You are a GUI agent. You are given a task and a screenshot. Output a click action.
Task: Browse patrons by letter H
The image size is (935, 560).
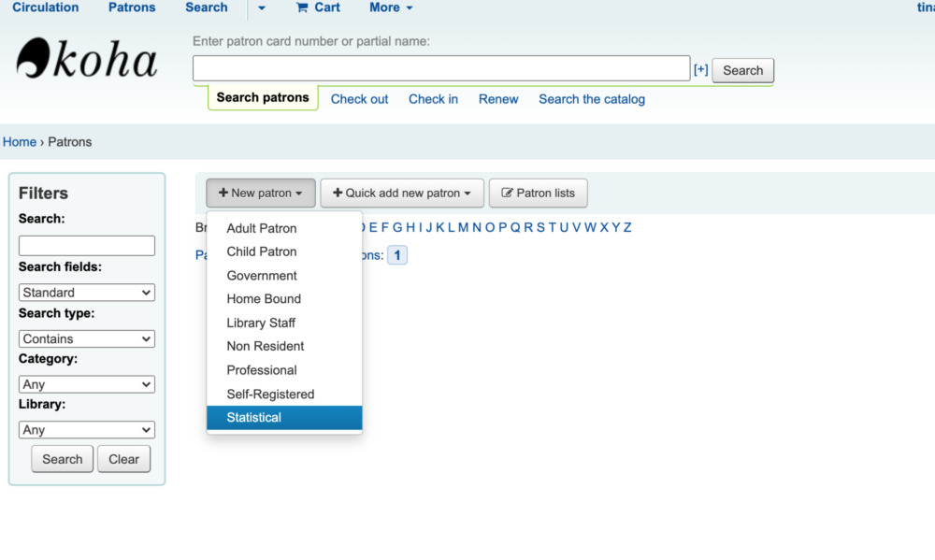click(410, 227)
